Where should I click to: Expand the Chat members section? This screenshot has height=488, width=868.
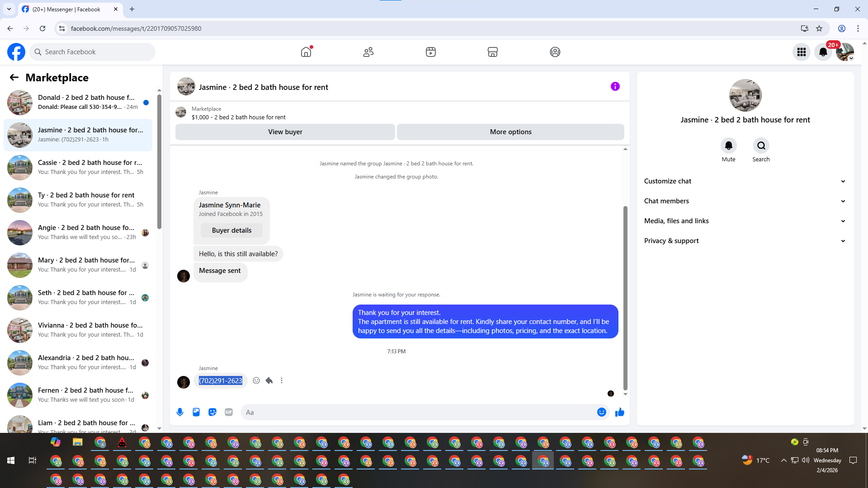pos(745,201)
